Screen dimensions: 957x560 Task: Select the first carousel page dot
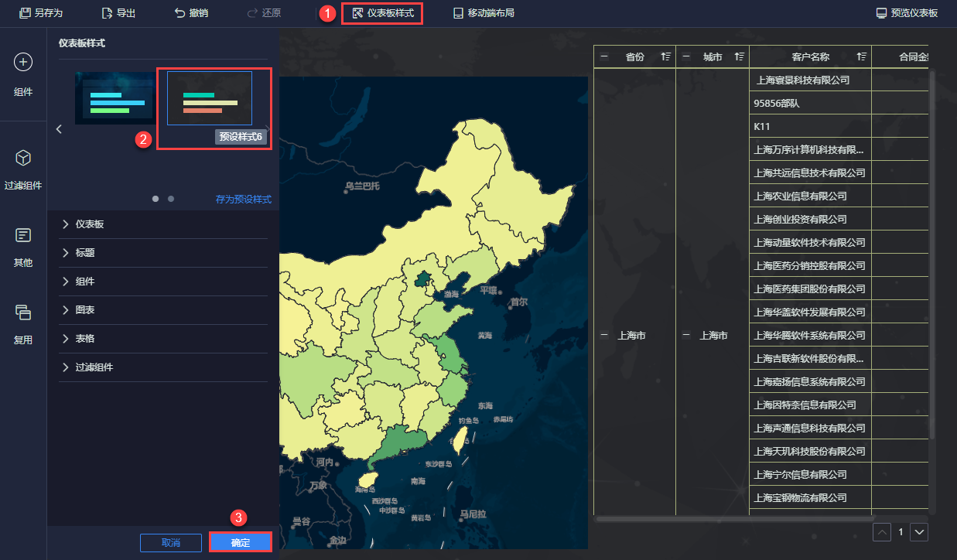point(156,199)
